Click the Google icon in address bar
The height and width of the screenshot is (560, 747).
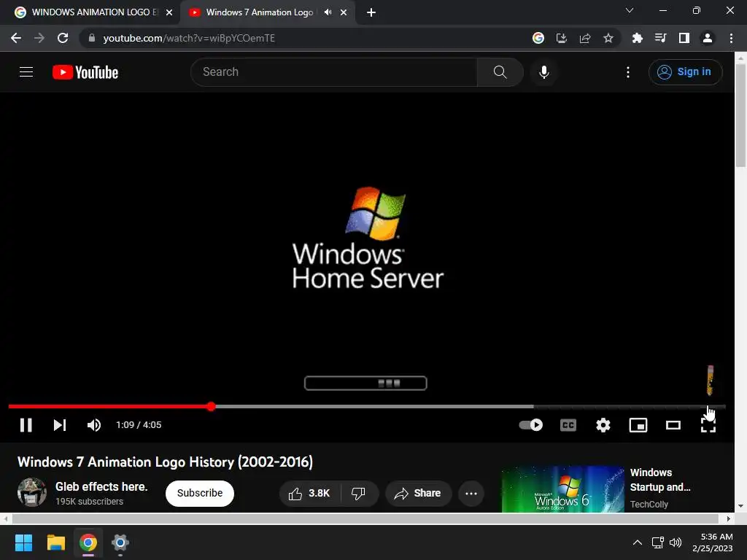click(x=538, y=38)
